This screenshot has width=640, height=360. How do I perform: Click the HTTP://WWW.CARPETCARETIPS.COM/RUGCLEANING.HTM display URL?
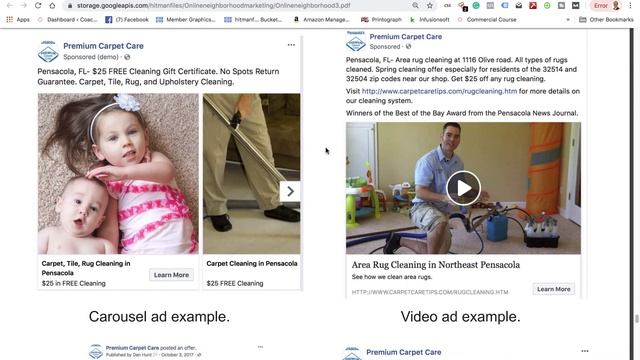pos(430,292)
